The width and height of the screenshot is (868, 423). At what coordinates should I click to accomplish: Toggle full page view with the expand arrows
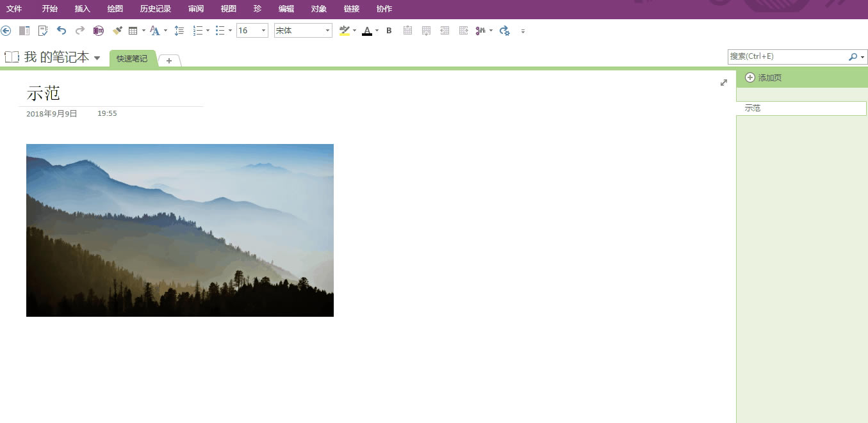[724, 83]
